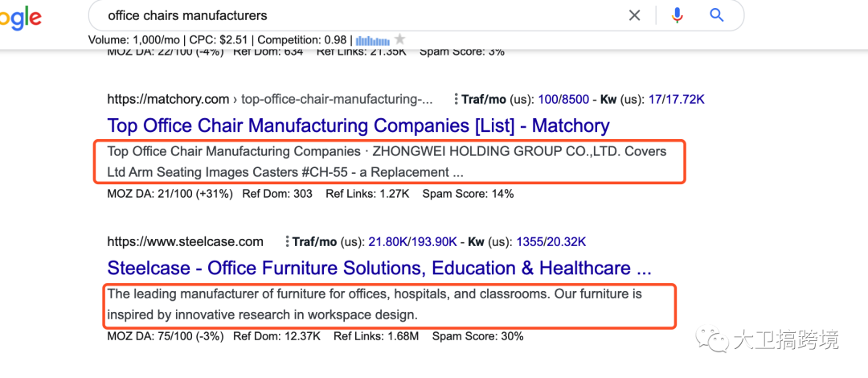
Task: Star the keyword as a favorite
Action: tap(400, 39)
